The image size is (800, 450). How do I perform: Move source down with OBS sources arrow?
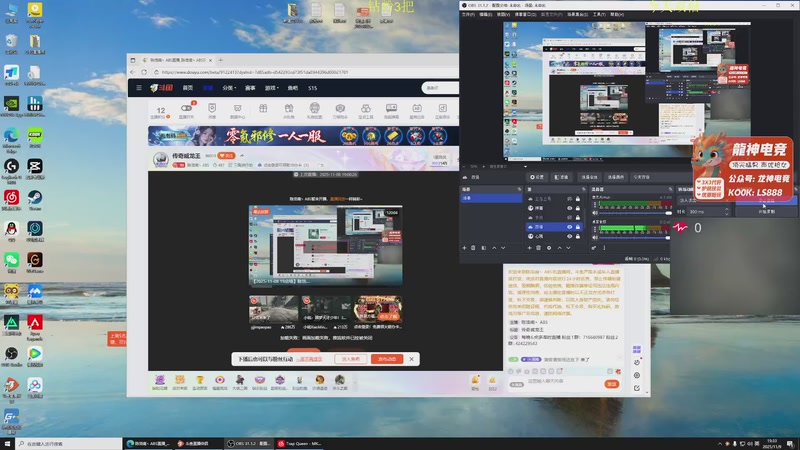pyautogui.click(x=568, y=248)
